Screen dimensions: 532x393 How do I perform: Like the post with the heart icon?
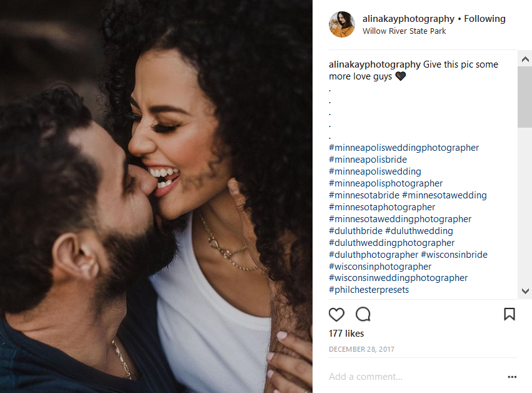click(336, 314)
